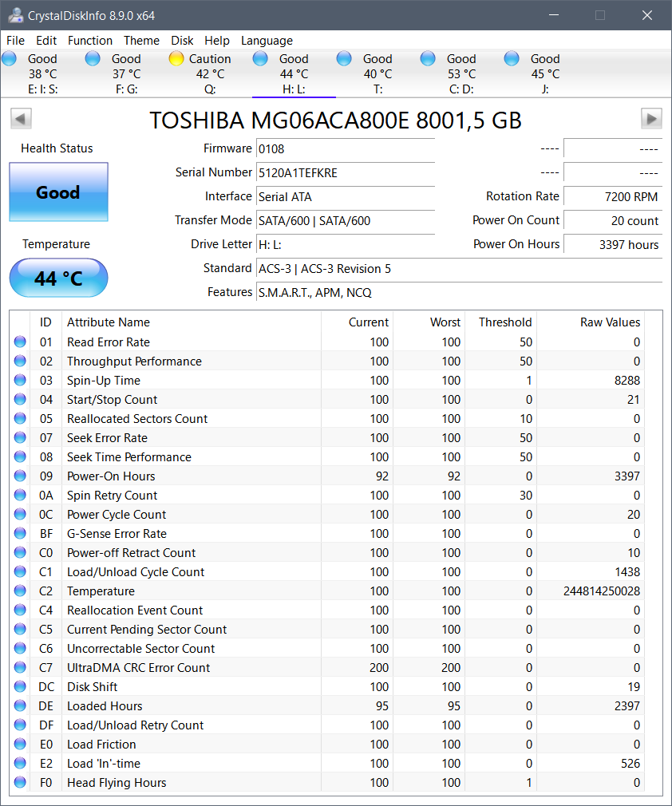Click the yellow Caution status orb for disk Q:
The height and width of the screenshot is (806, 672).
point(176,58)
